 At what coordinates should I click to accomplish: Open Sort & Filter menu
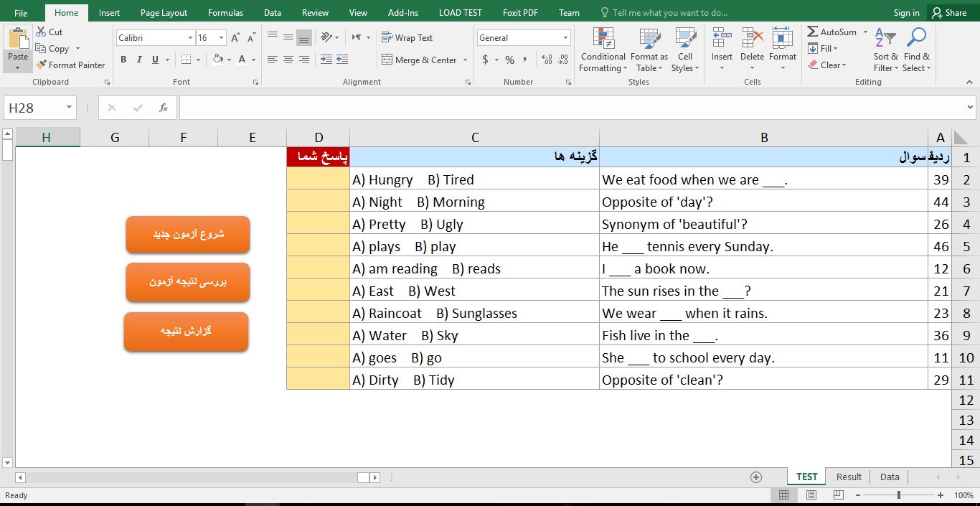coord(885,50)
